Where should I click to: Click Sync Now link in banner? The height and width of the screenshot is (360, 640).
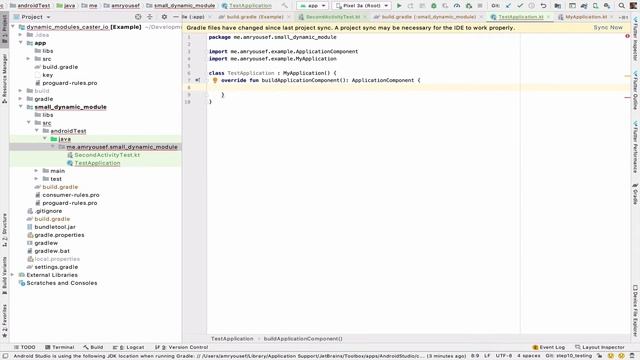pos(608,27)
